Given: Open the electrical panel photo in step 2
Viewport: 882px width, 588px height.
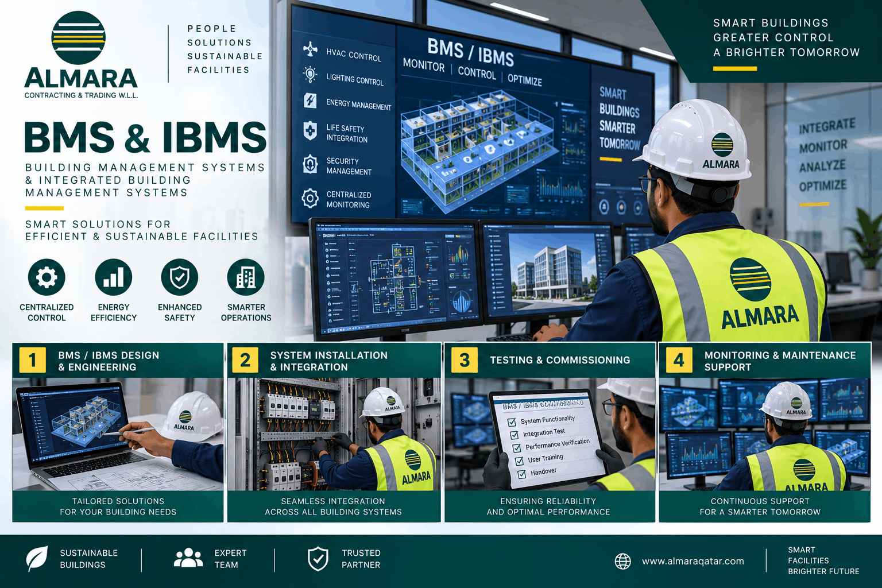Looking at the screenshot, I should [334, 434].
